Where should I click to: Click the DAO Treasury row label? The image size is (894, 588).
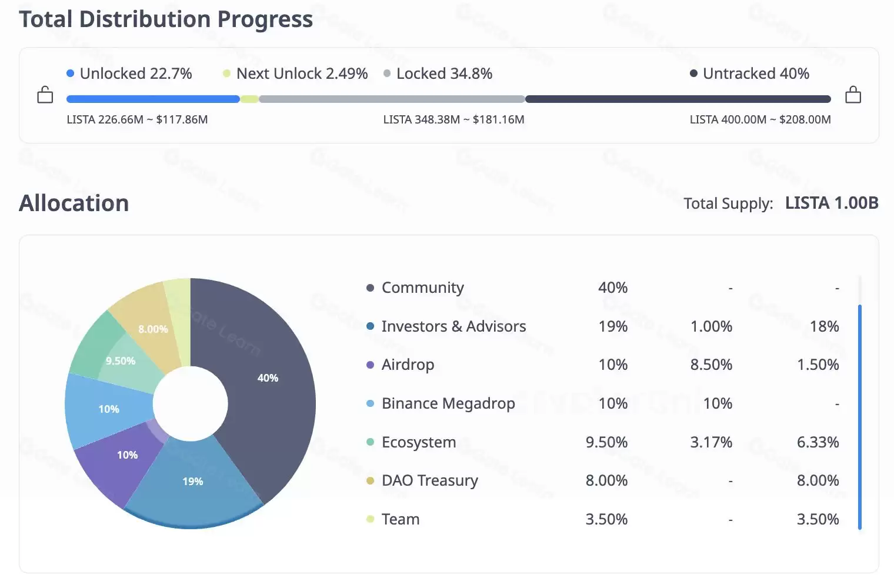coord(430,480)
